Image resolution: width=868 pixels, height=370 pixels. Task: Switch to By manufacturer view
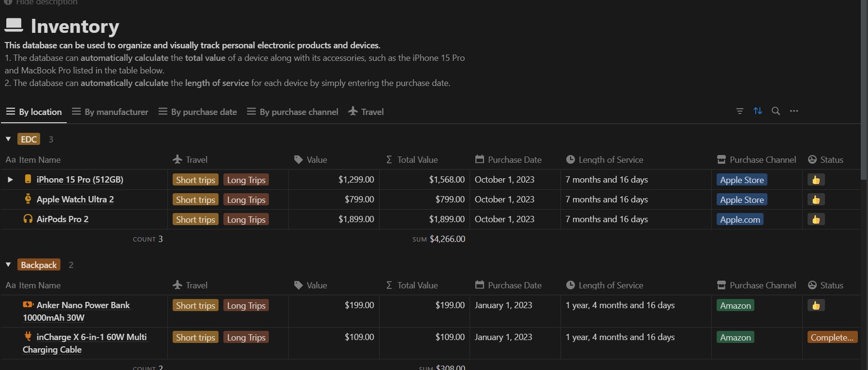pos(110,112)
